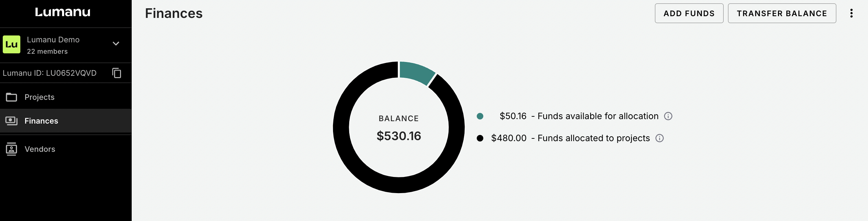Image resolution: width=868 pixels, height=221 pixels.
Task: Show info about funds allocated to projects
Action: [659, 138]
